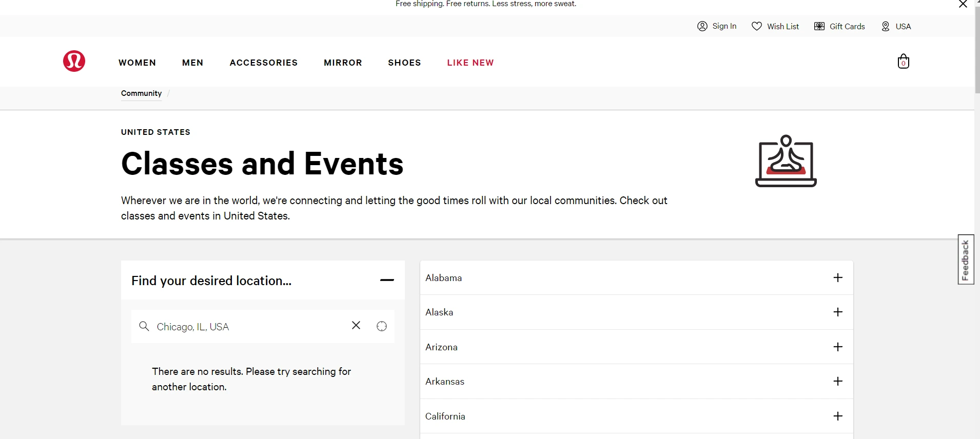This screenshot has width=980, height=439.
Task: Use current location target icon
Action: tap(382, 326)
